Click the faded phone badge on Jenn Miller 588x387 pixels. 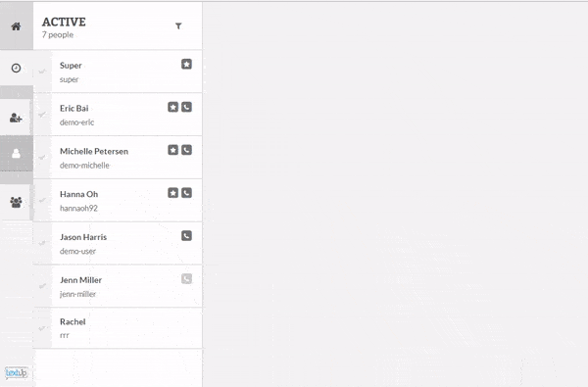(x=187, y=278)
